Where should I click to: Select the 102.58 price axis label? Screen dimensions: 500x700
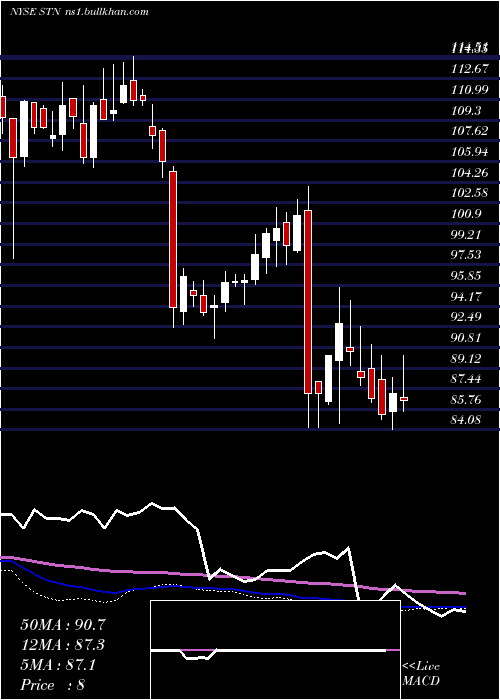click(x=469, y=193)
